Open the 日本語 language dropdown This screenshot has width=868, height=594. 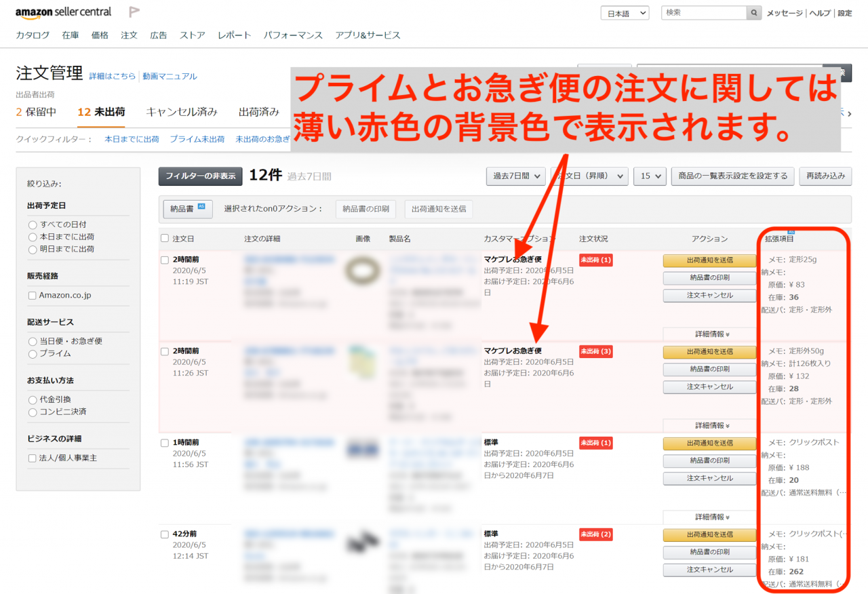(x=625, y=13)
